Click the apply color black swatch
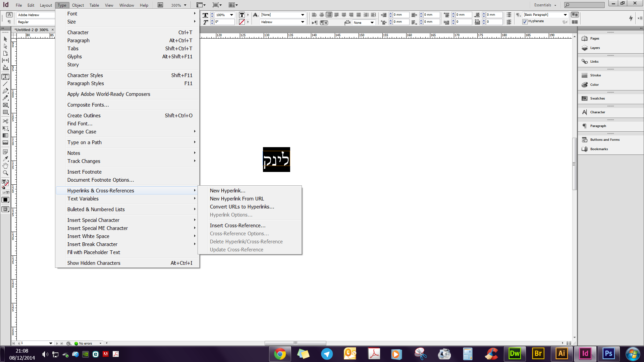This screenshot has width=644, height=362. tap(5, 200)
